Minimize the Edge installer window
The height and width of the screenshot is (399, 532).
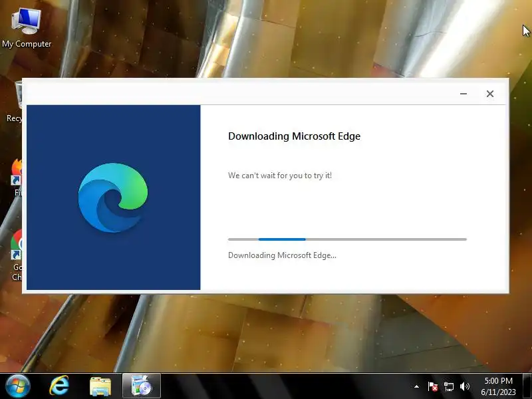464,94
